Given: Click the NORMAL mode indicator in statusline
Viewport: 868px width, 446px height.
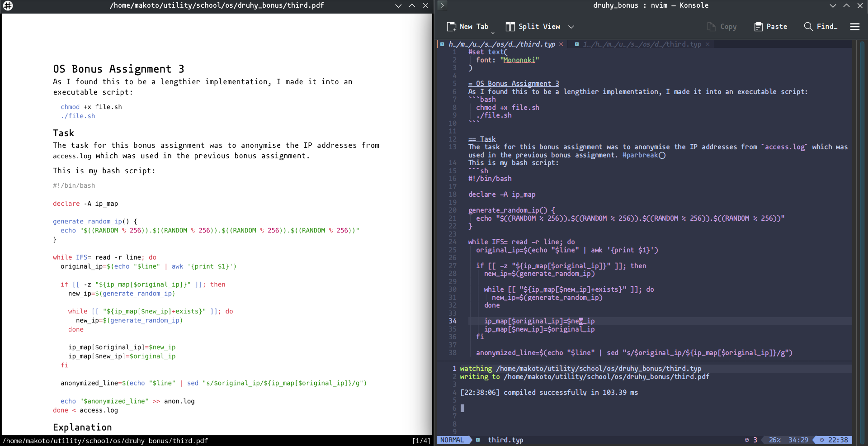Looking at the screenshot, I should click(x=453, y=440).
